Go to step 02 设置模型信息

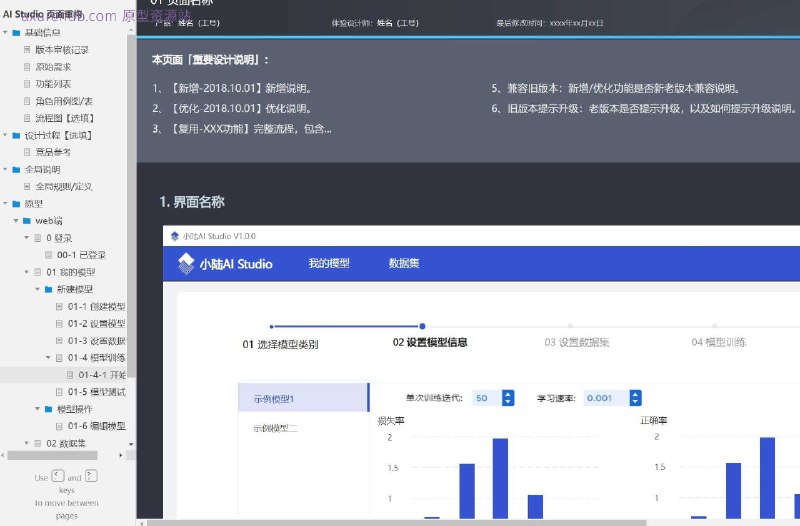tap(430, 342)
